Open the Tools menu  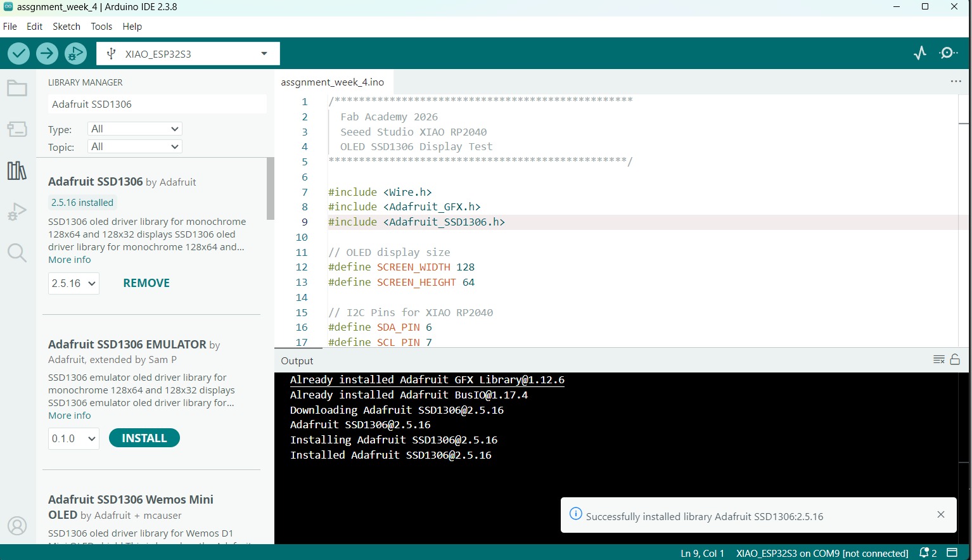pyautogui.click(x=101, y=27)
